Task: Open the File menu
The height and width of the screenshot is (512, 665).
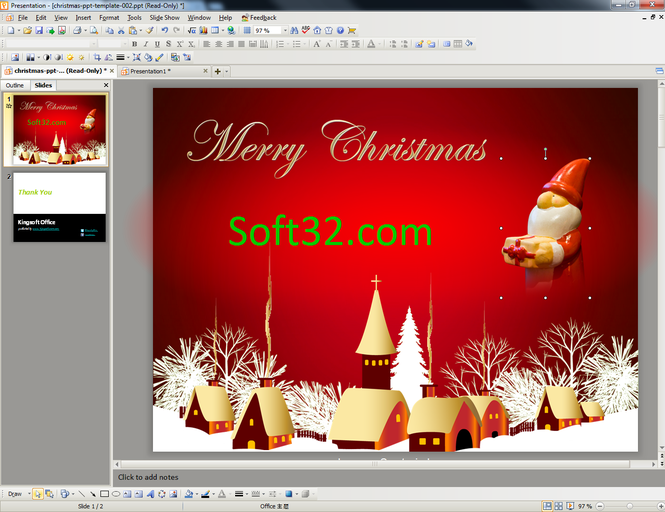Action: [x=22, y=17]
